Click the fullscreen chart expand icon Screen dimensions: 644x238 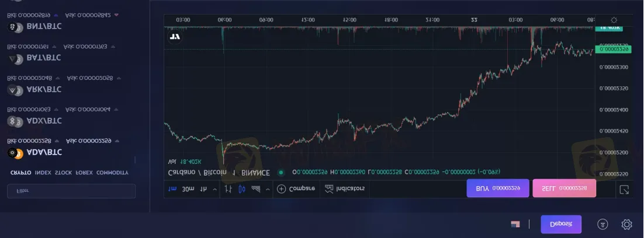(x=624, y=189)
